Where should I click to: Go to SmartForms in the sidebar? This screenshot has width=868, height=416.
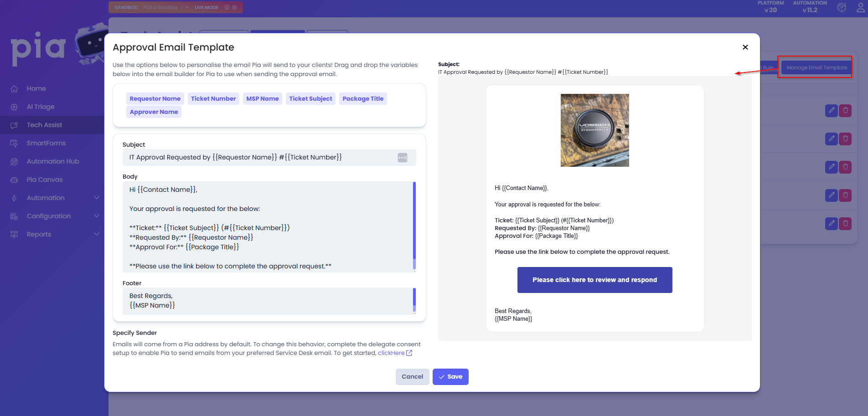(x=46, y=143)
